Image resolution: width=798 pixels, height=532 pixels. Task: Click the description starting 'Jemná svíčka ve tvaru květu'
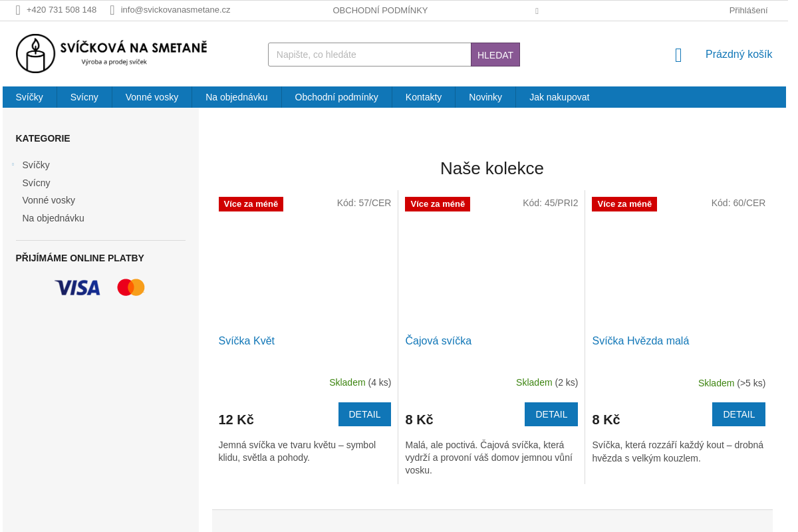(x=297, y=451)
